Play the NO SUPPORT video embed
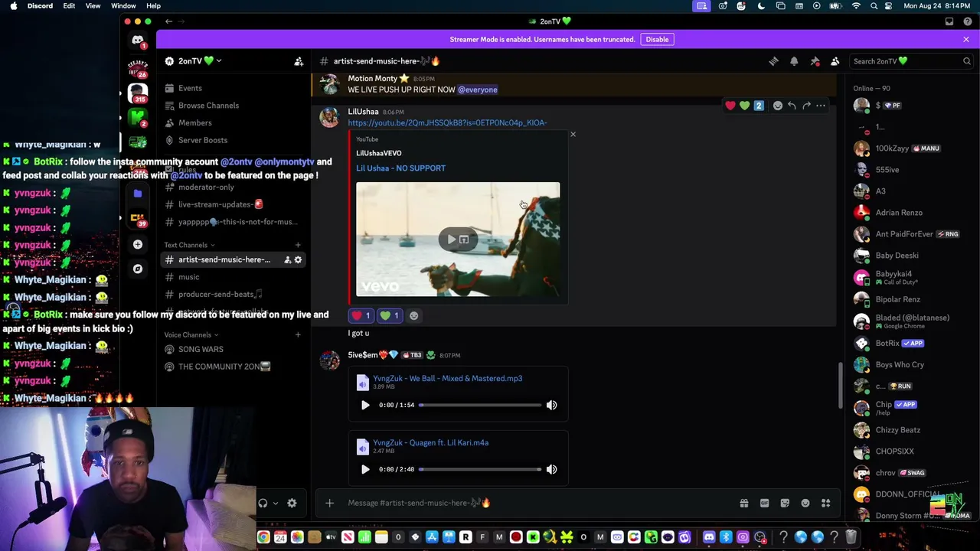 coord(452,240)
